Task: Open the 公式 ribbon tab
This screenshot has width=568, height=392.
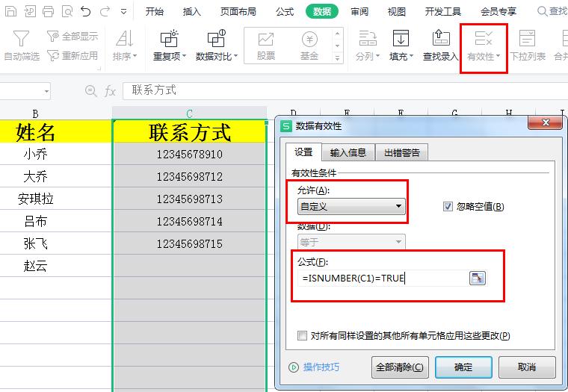Action: pyautogui.click(x=285, y=12)
